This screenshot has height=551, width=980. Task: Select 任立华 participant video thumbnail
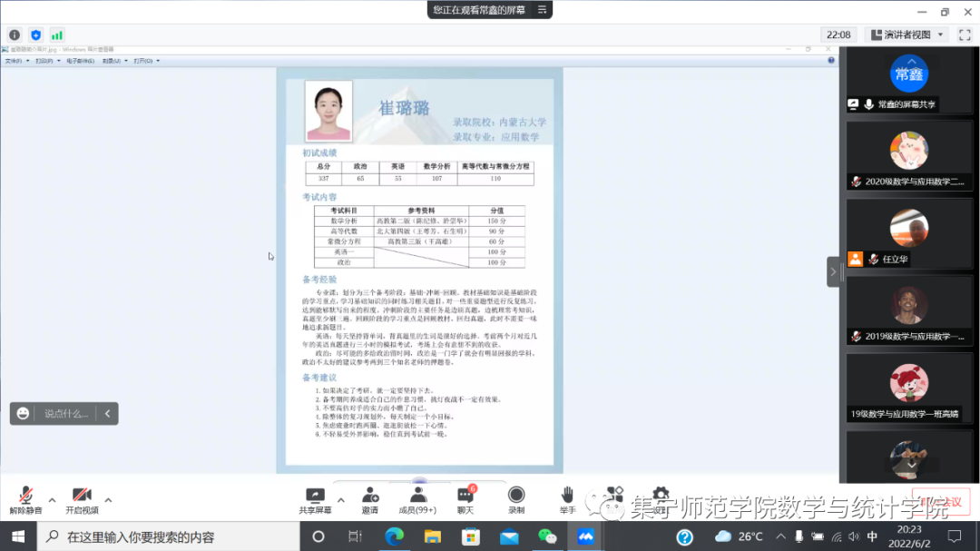click(908, 232)
